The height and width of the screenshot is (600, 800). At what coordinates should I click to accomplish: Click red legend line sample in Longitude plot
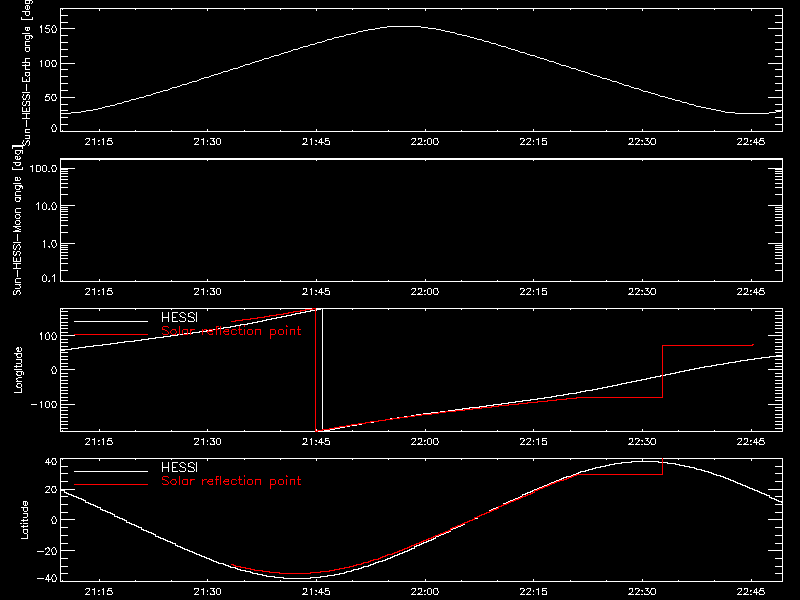[111, 335]
